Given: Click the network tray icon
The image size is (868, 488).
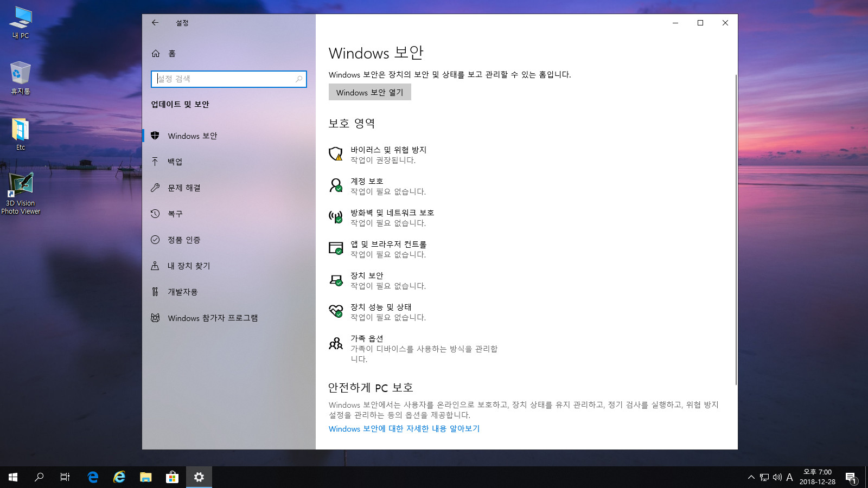Looking at the screenshot, I should pos(764,477).
